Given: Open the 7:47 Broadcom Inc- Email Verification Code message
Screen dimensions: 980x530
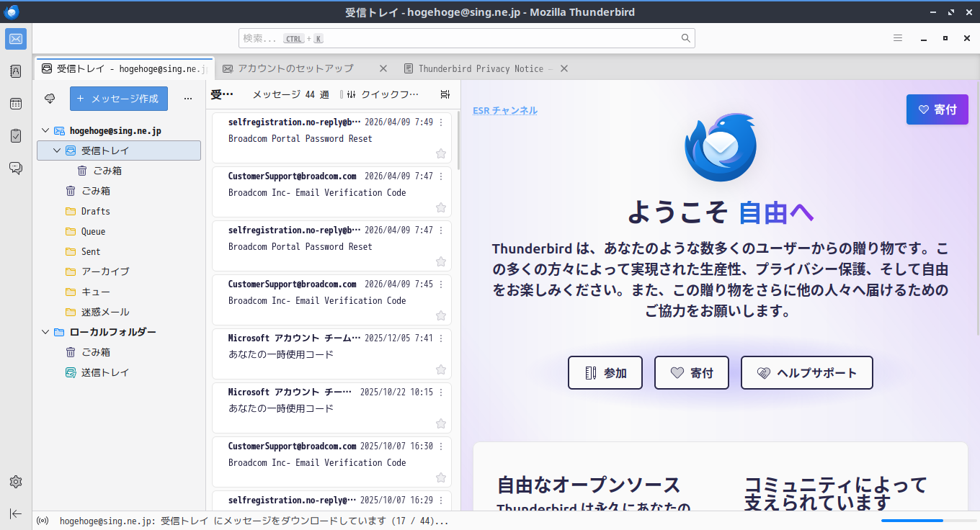Looking at the screenshot, I should [x=331, y=192].
